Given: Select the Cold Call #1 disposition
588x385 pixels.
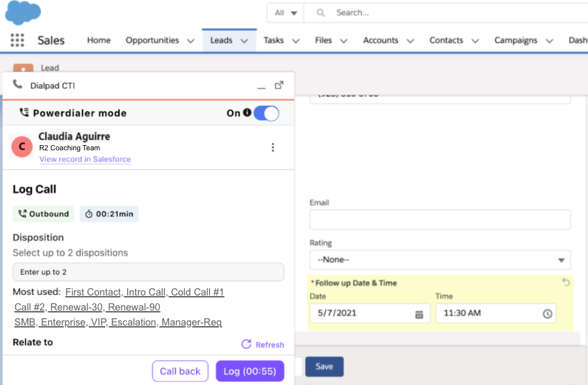Looking at the screenshot, I should click(x=197, y=292).
